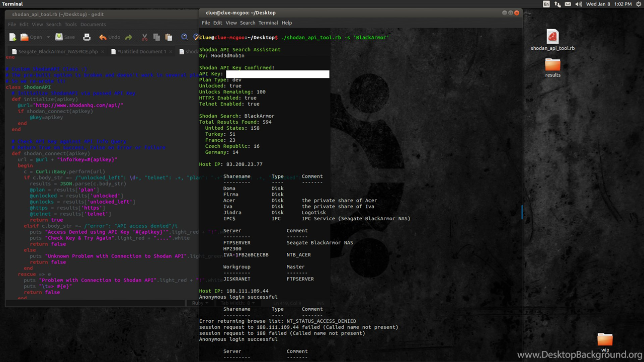This screenshot has width=644, height=362.
Task: Close the Untitled Document 1 tab
Action: coord(171,51)
